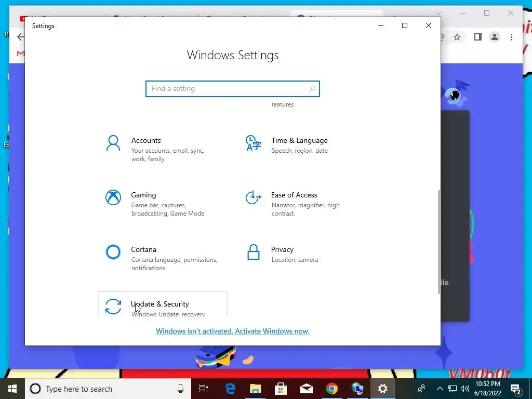Open network status tray icon

point(453,389)
